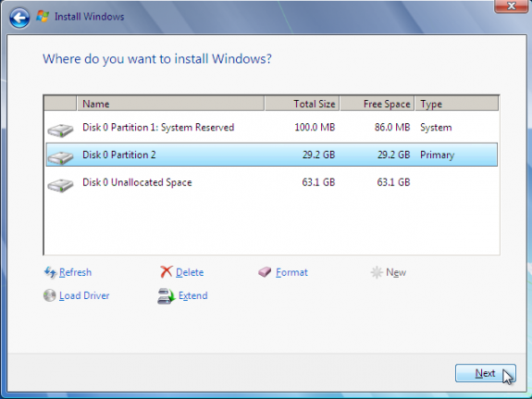The height and width of the screenshot is (399, 532).
Task: Click the drive icon for System Reserved partition
Action: (60, 130)
